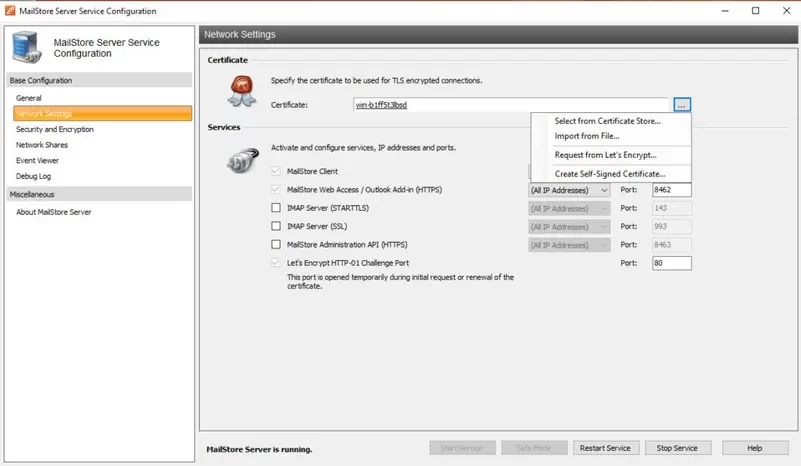Click the title bar application icon
Screen dimensions: 801x466
point(9,10)
